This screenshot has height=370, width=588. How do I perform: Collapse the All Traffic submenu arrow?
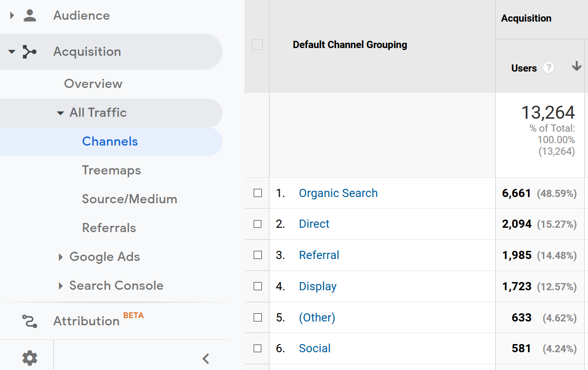[60, 113]
